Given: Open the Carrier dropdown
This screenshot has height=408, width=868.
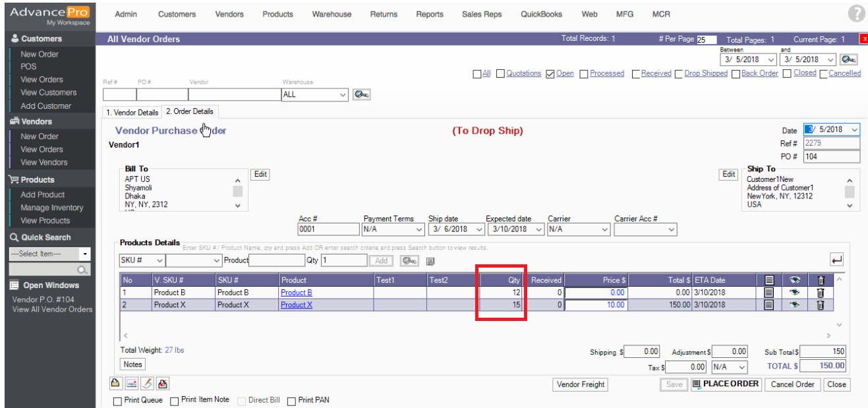Looking at the screenshot, I should (604, 229).
